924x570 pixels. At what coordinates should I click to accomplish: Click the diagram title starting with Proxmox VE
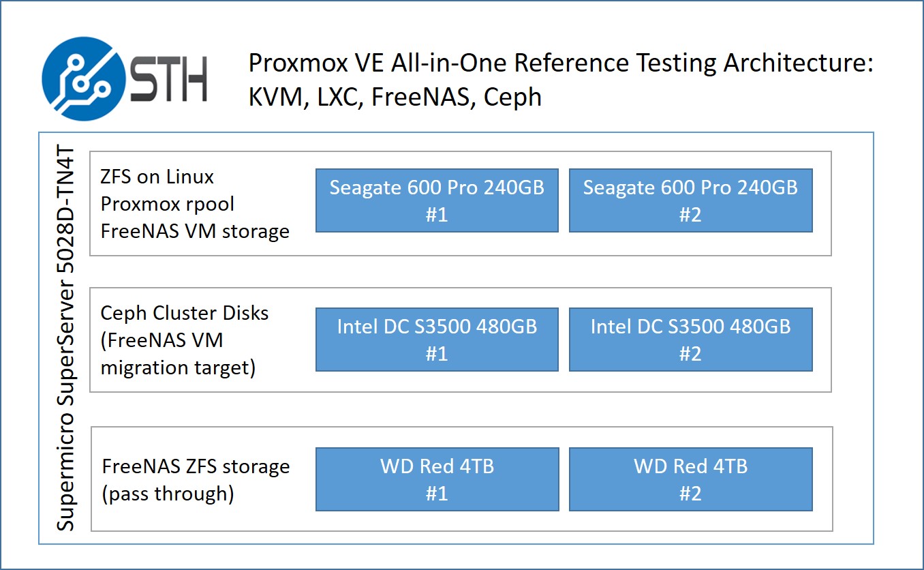[560, 63]
